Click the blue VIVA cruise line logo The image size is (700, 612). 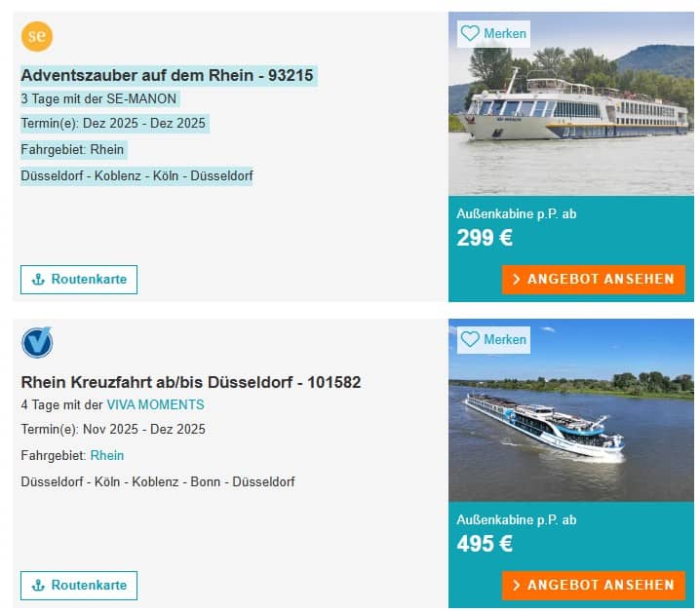[37, 342]
